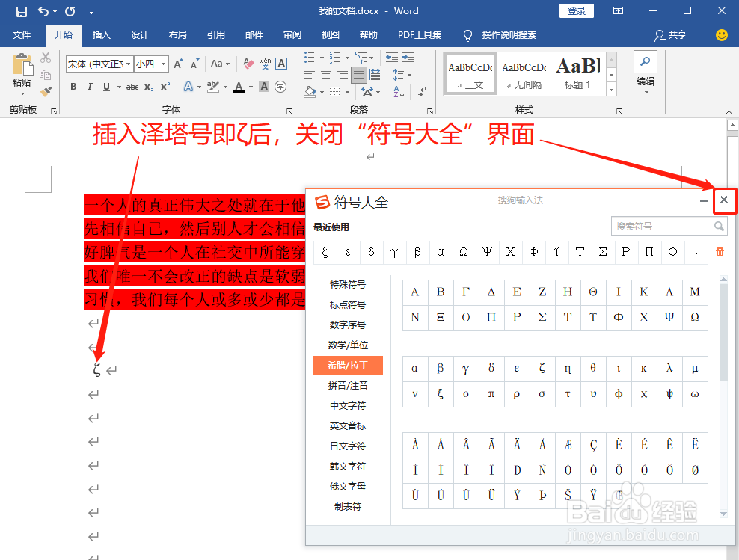
Task: Collapse the ribbon with chevron
Action: point(729,112)
